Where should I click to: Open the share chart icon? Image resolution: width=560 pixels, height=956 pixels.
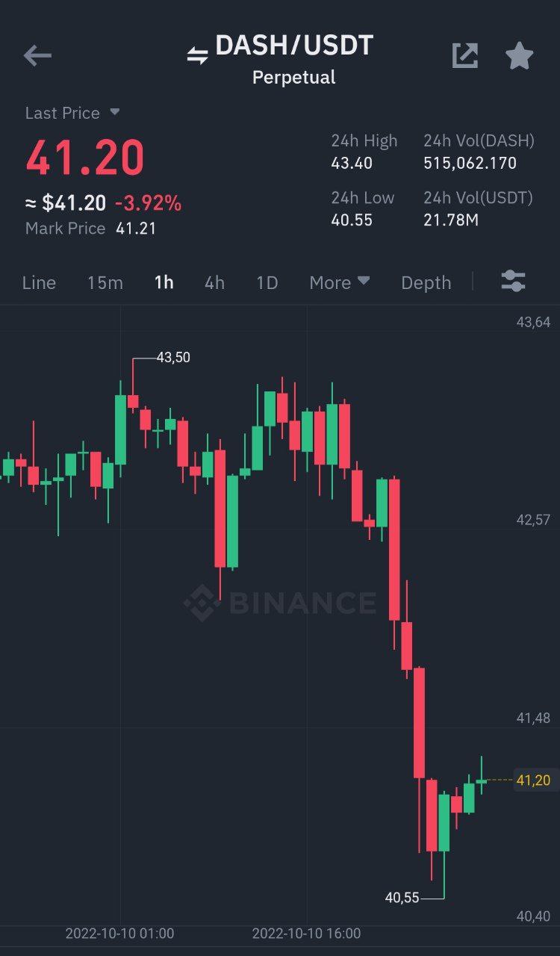point(464,55)
